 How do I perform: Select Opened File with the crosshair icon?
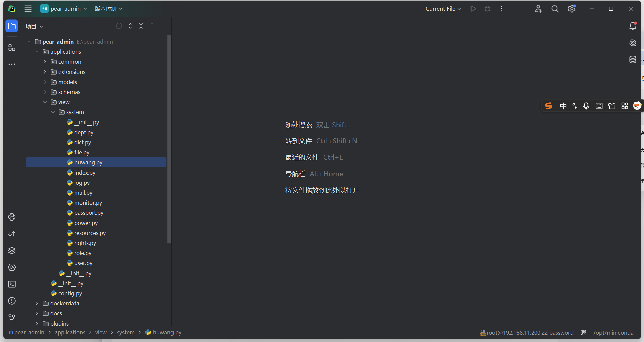119,26
